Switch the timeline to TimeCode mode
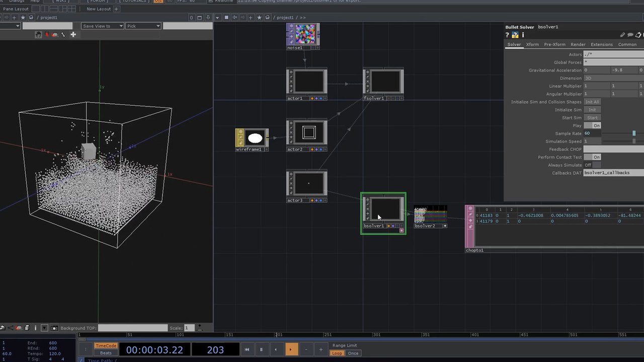 tap(106, 345)
